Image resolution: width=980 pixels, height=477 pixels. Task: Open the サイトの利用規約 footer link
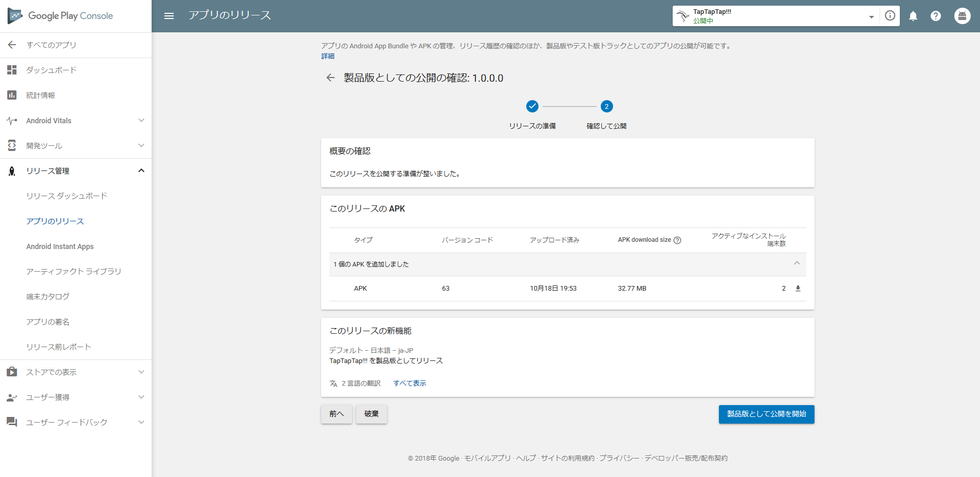(568, 459)
